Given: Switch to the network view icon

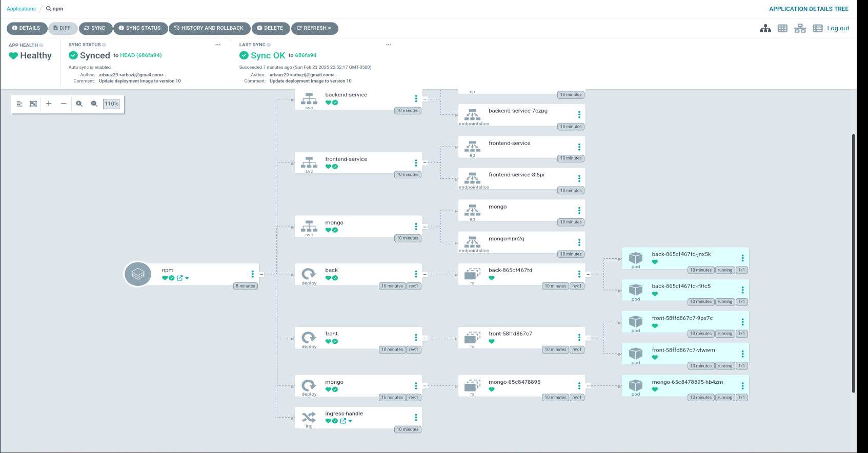Looking at the screenshot, I should (800, 29).
